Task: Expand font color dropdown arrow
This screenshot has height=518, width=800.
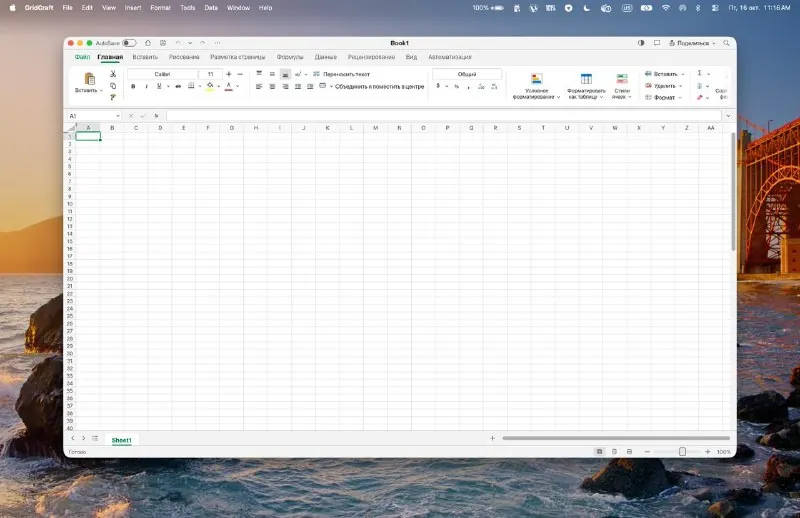Action: pos(237,86)
